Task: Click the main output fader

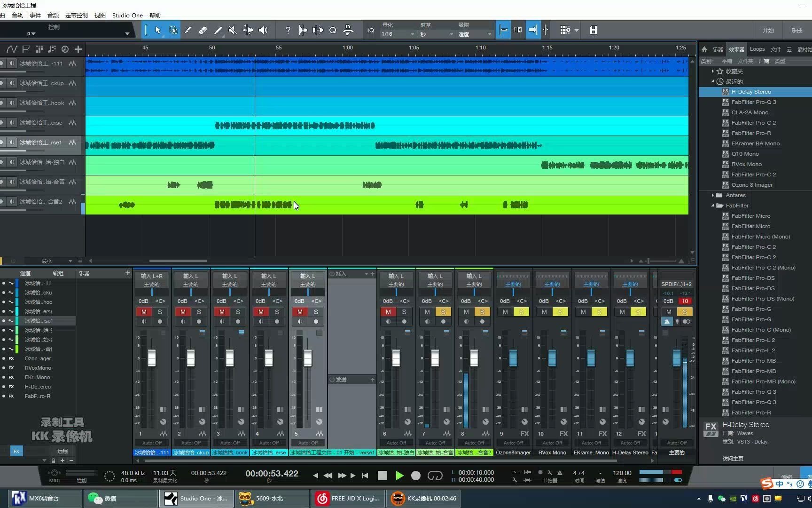Action: click(x=677, y=358)
